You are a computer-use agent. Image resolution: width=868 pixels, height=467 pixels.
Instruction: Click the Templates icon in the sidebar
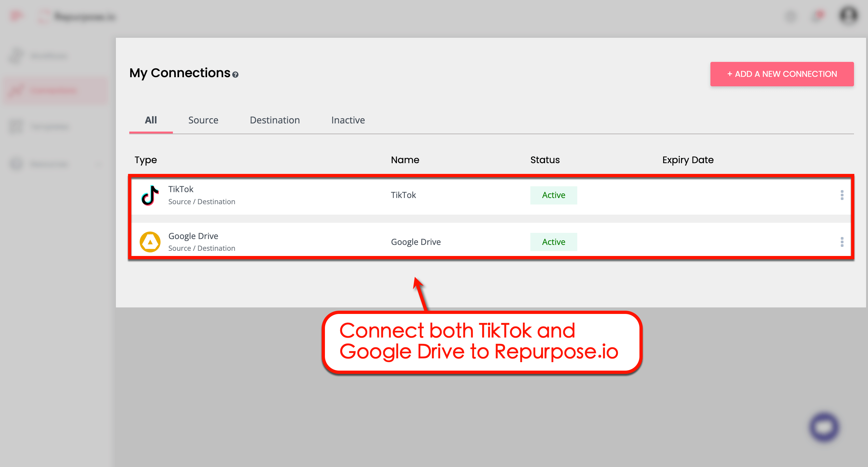pos(16,126)
